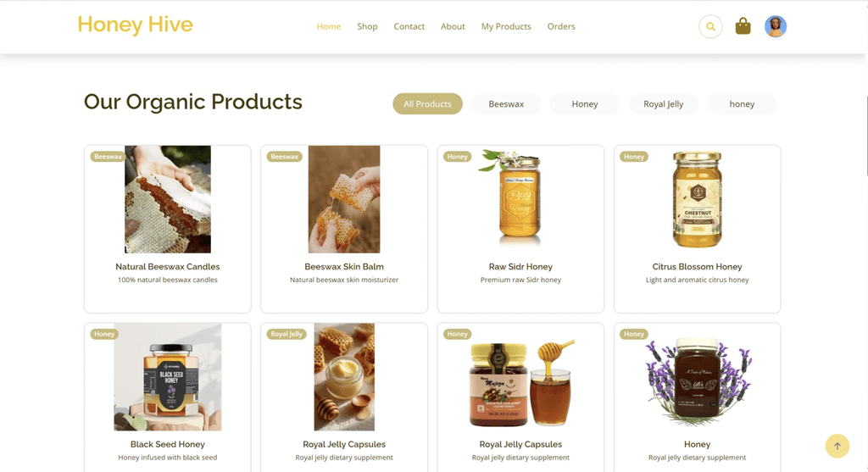
Task: Open the search icon in header
Action: tap(710, 26)
